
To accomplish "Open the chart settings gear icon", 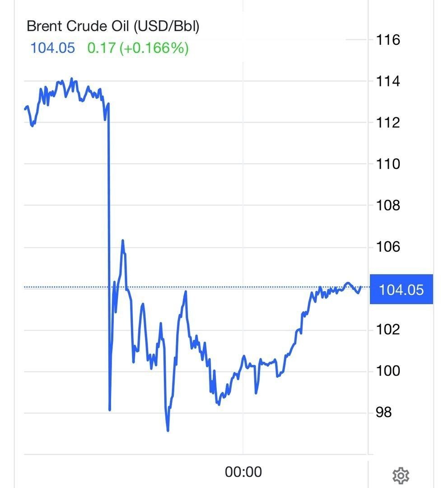I will [x=401, y=475].
